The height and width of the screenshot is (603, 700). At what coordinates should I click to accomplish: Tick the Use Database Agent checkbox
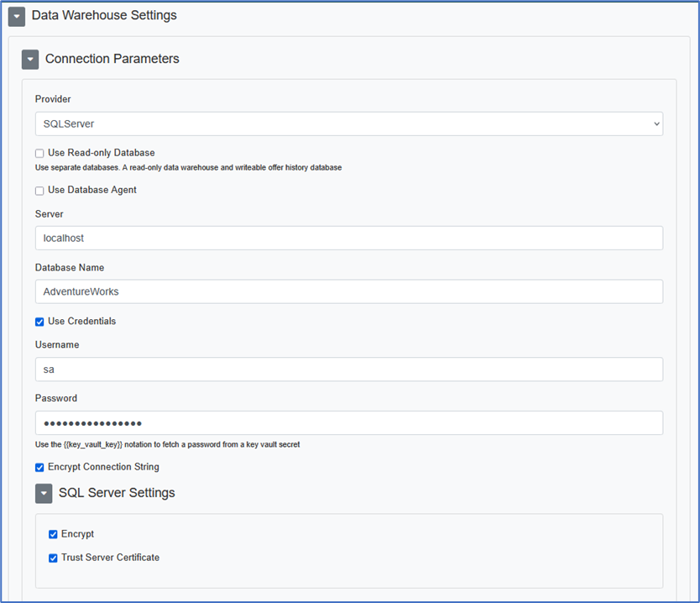tap(39, 191)
